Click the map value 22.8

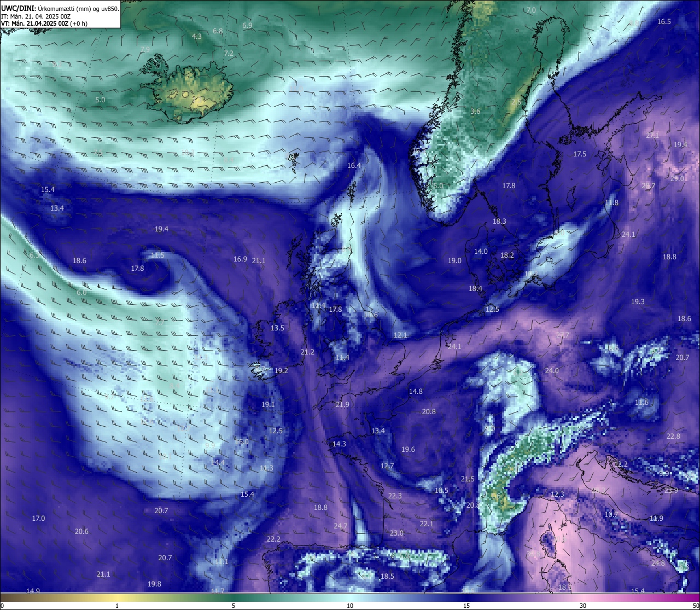673,436
